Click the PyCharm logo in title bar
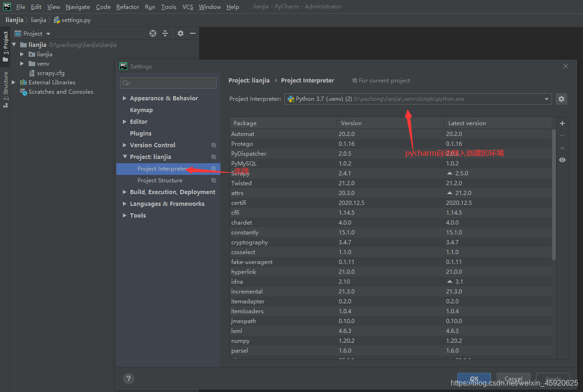The height and width of the screenshot is (392, 583). 7,7
